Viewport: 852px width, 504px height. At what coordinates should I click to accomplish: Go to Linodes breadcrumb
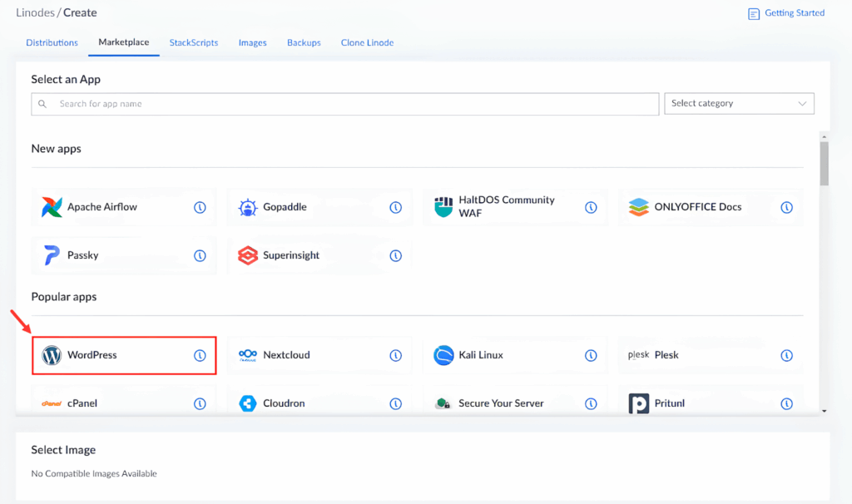[35, 12]
